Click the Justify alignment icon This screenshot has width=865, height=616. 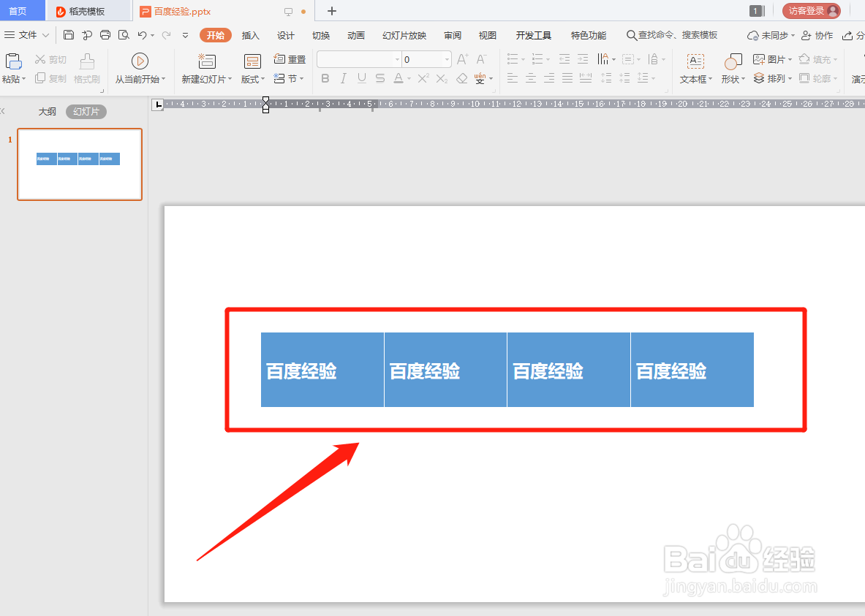[x=567, y=78]
